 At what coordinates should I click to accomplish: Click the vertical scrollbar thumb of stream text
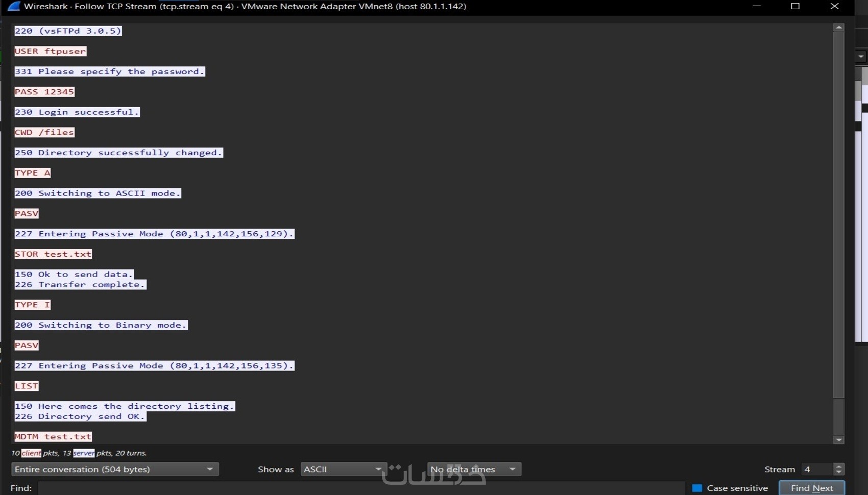point(838,214)
